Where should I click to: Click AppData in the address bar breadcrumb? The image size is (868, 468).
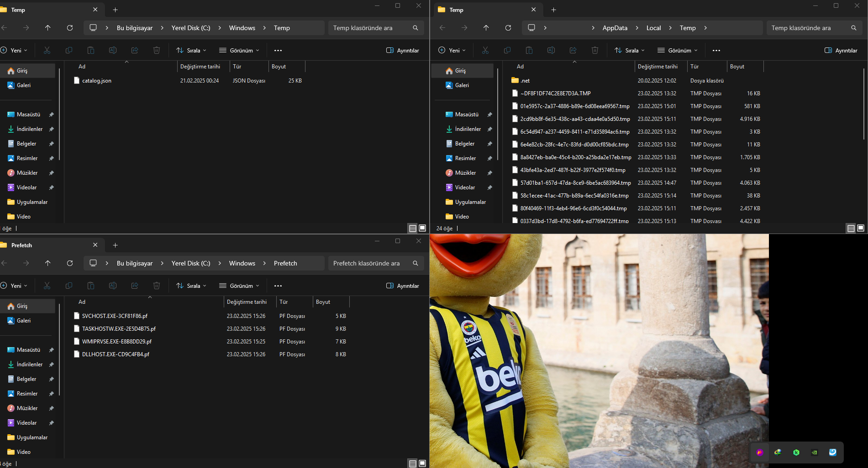pyautogui.click(x=615, y=28)
